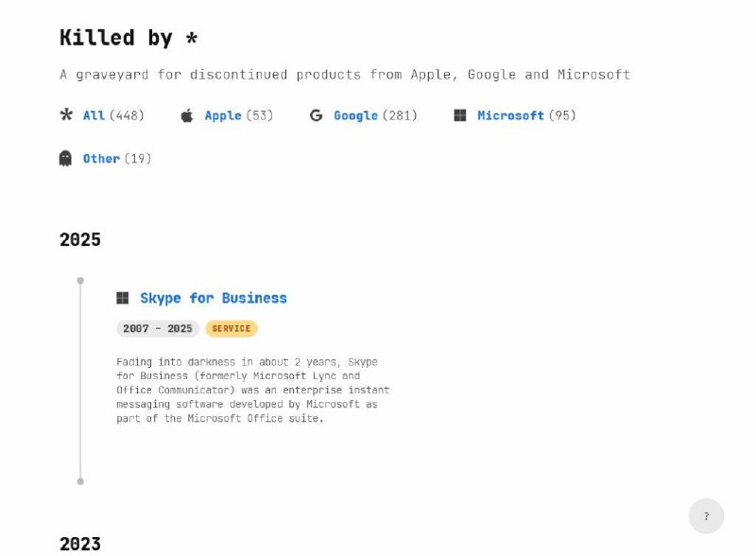This screenshot has height=556, width=756.
Task: Click the asterisk in the Killed by title
Action: pyautogui.click(x=191, y=38)
